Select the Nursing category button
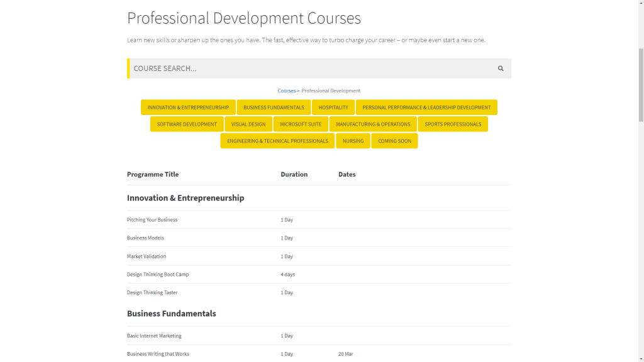Image resolution: width=644 pixels, height=362 pixels. pyautogui.click(x=353, y=141)
